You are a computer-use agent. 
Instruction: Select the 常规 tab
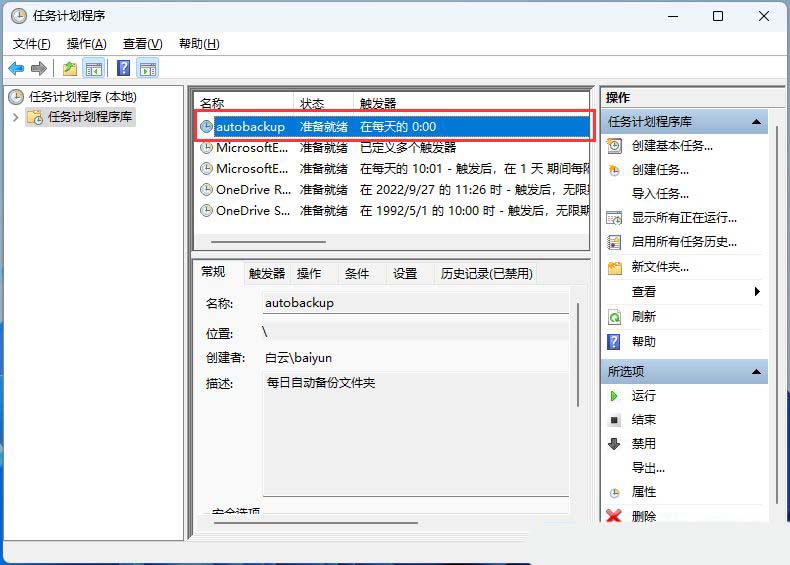[213, 272]
